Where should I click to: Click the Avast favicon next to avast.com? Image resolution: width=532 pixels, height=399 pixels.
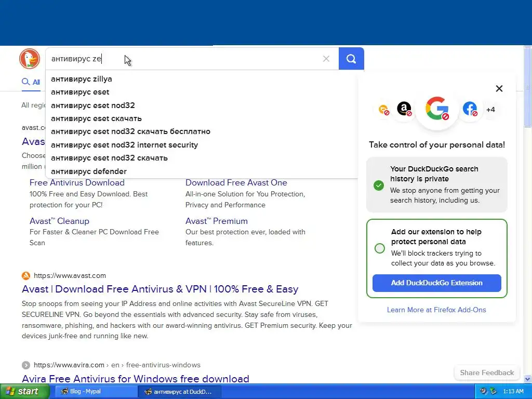coord(26,275)
